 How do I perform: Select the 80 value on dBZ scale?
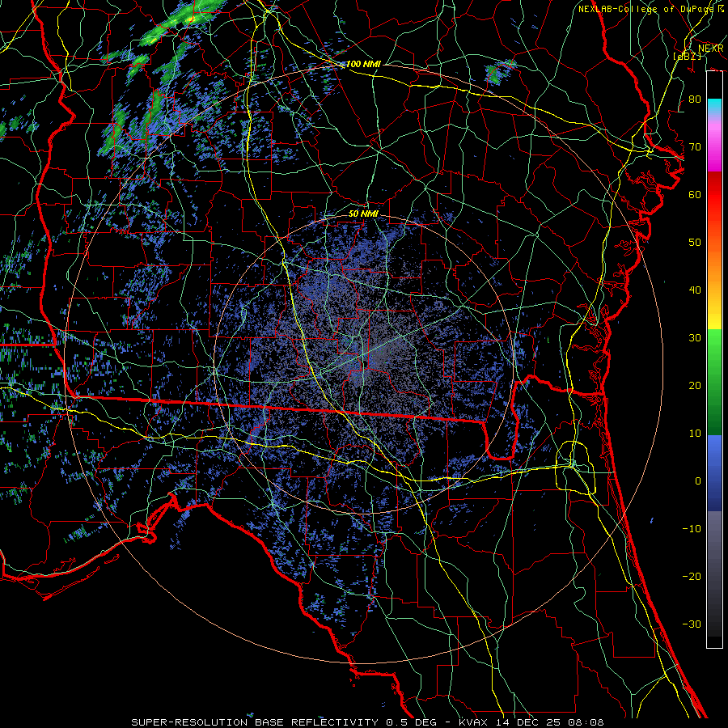tap(695, 99)
